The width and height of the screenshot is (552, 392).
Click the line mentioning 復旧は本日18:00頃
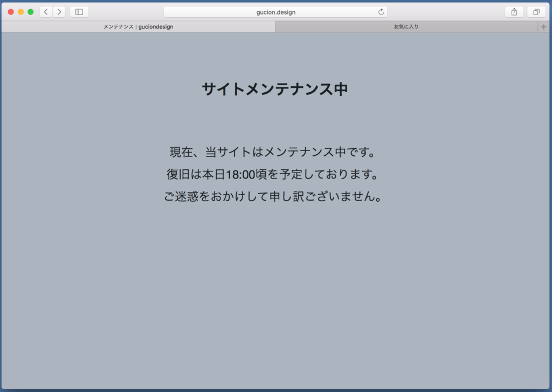(272, 175)
